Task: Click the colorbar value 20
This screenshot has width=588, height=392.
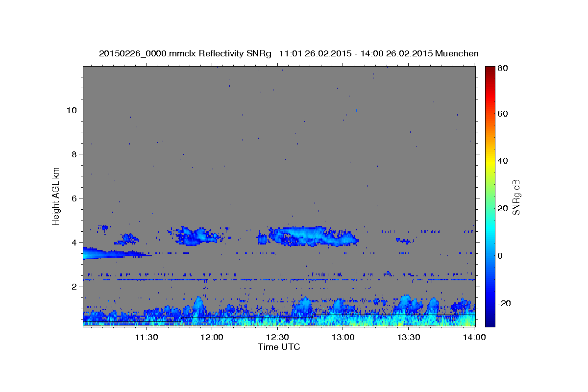Action: coord(502,208)
